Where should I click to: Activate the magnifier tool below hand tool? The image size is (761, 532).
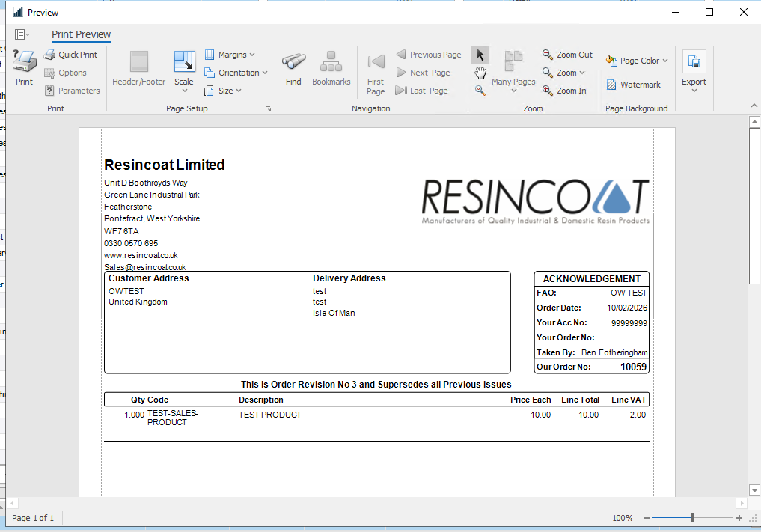(x=480, y=90)
